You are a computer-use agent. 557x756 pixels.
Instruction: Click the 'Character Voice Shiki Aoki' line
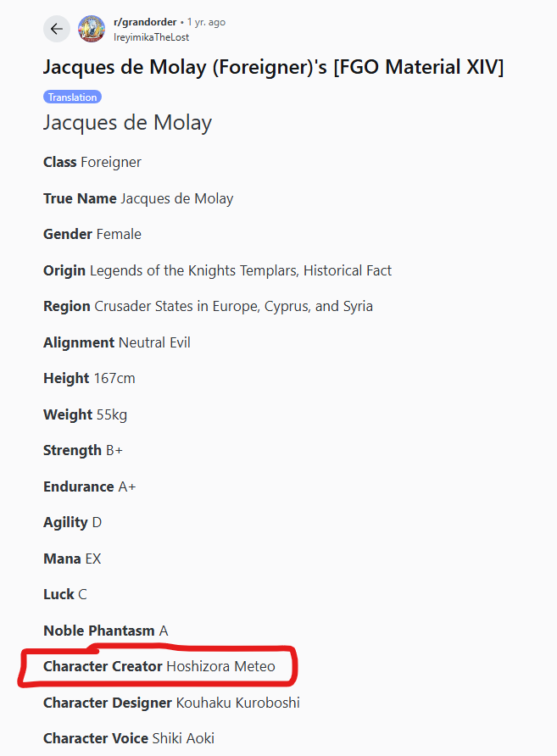[129, 738]
